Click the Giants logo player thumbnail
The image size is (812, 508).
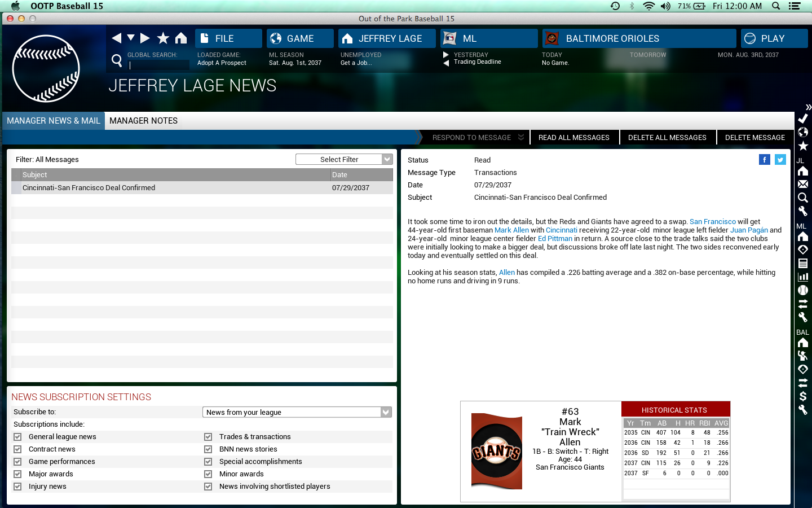pos(497,451)
